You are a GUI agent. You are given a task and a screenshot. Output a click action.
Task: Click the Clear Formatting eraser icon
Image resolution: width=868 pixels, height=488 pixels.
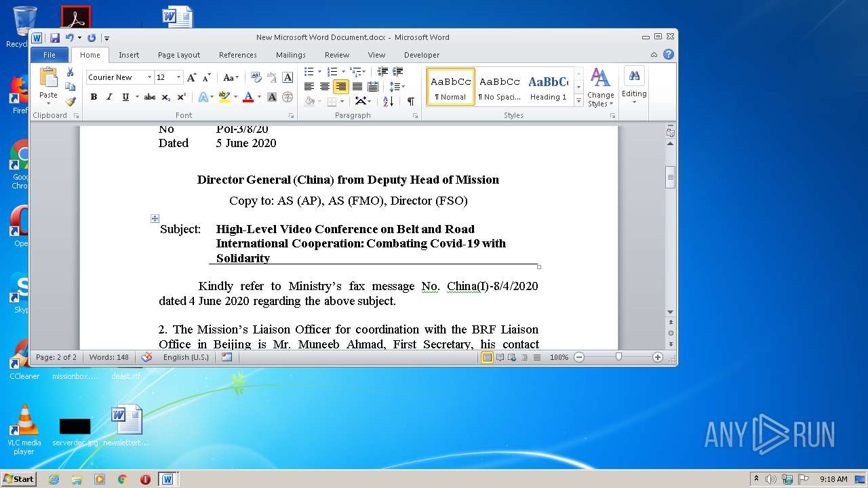coord(256,77)
